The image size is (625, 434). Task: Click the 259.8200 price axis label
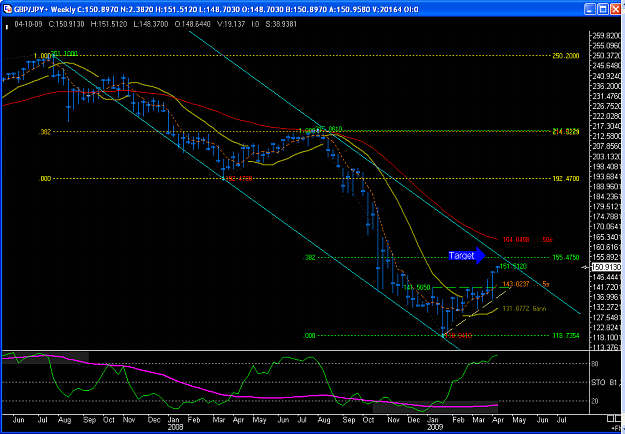[607, 35]
